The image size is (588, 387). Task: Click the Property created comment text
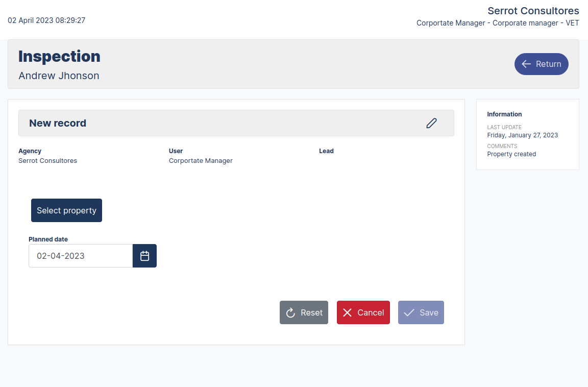511,154
